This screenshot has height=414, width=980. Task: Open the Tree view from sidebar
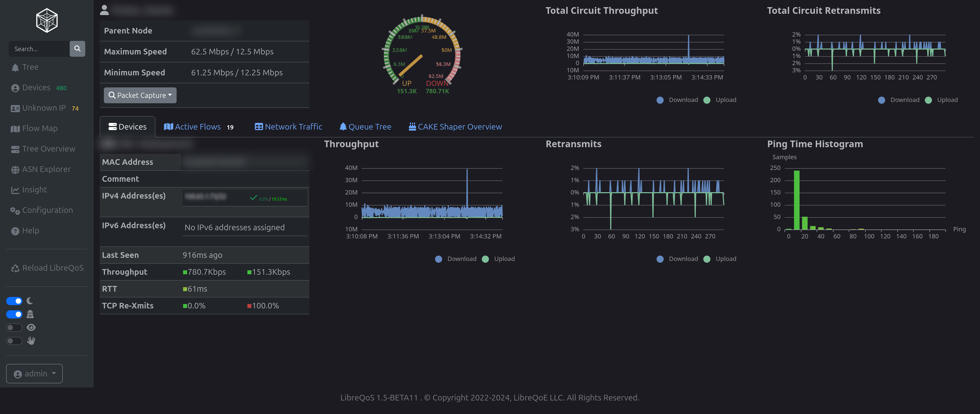point(30,67)
